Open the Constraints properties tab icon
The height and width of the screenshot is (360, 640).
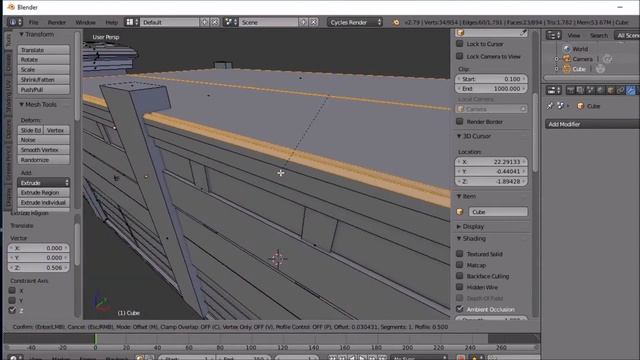pyautogui.click(x=620, y=90)
